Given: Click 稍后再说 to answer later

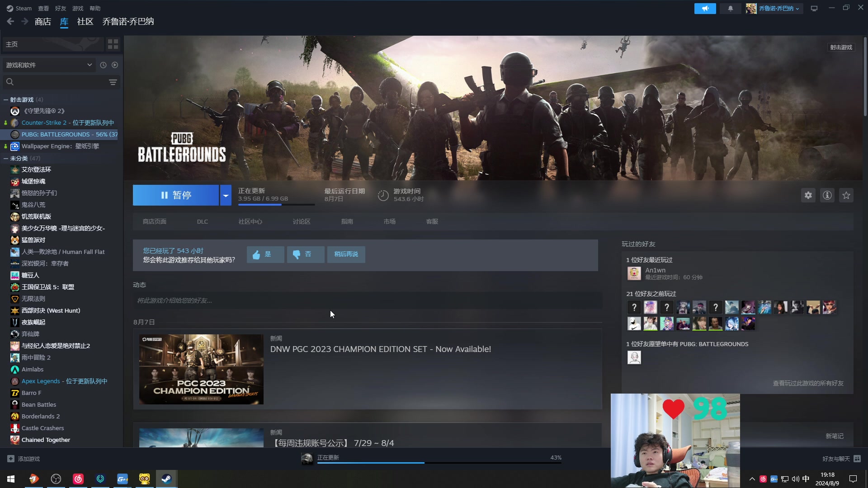Looking at the screenshot, I should (x=346, y=254).
